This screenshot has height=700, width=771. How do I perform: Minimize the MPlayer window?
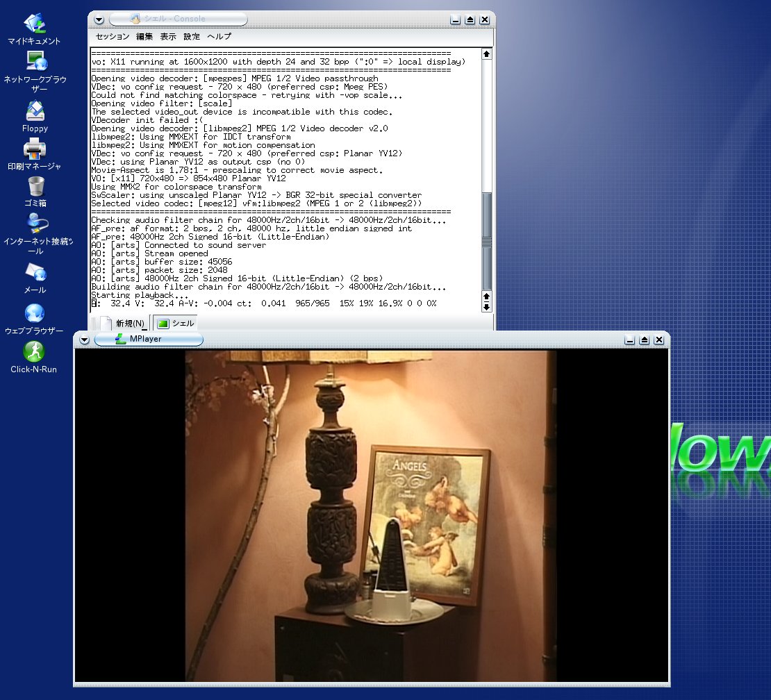click(629, 340)
